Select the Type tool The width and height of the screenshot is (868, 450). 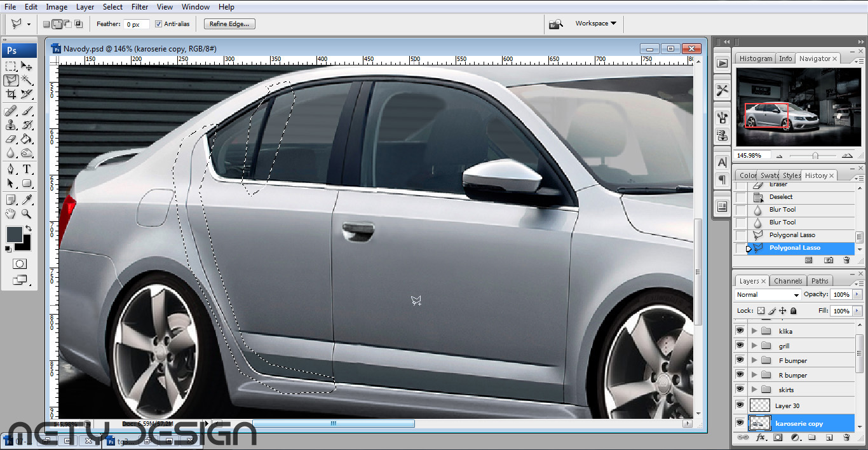pos(27,170)
